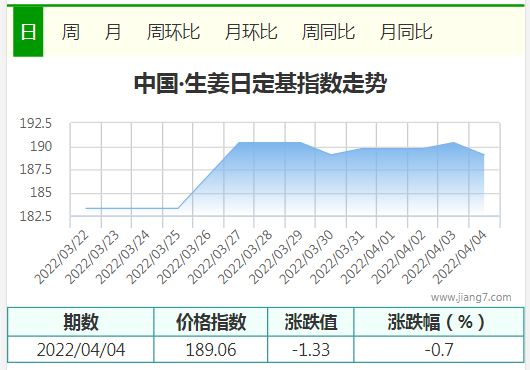Click the 涨跌幅（%） column header
The image size is (530, 370).
point(439,322)
